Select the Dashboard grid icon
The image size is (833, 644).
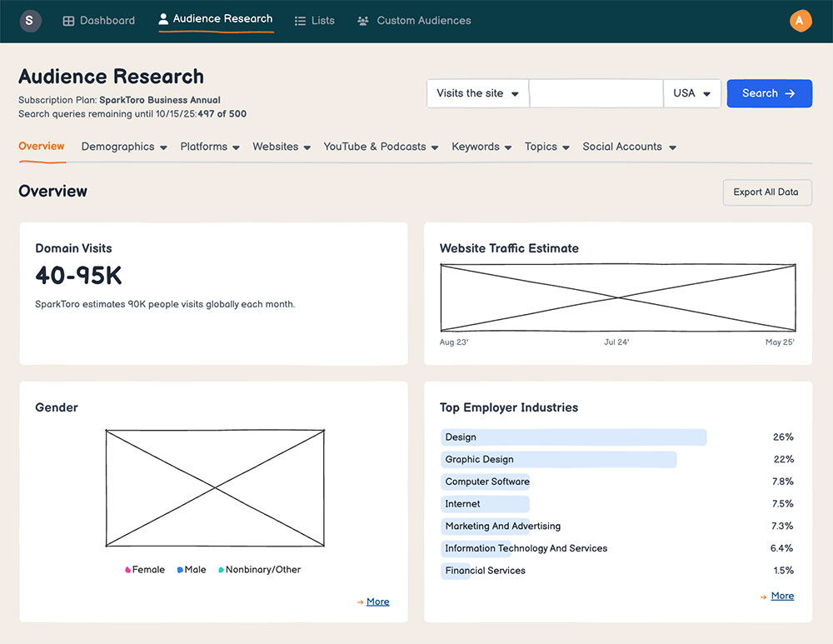pos(68,20)
